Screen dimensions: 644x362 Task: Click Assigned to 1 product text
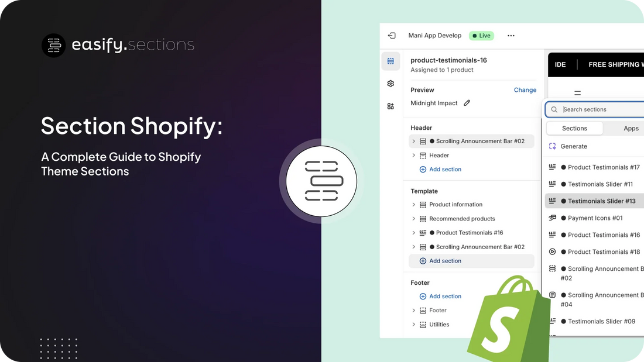442,70
